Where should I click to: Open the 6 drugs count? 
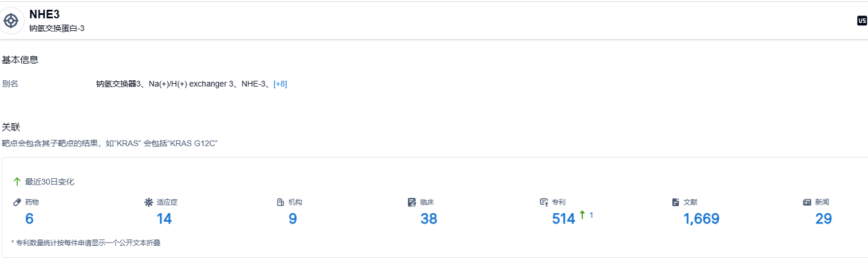pos(29,219)
